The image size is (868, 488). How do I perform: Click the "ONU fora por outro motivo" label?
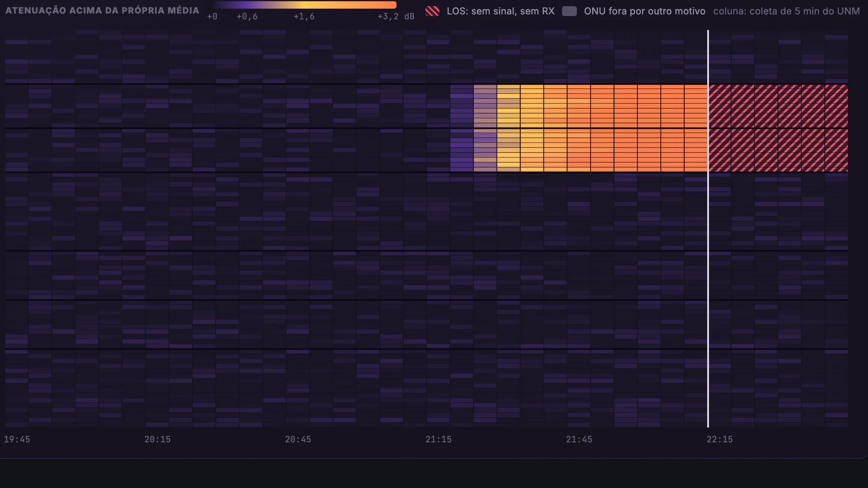(644, 11)
